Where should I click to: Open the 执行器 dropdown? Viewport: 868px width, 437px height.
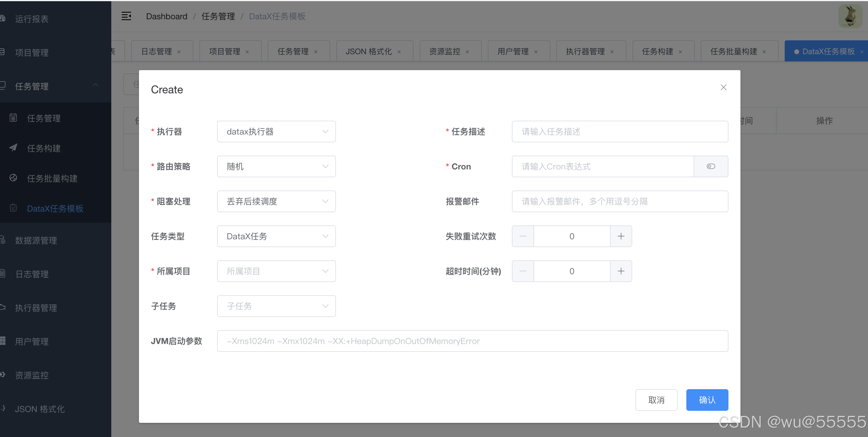tap(276, 132)
